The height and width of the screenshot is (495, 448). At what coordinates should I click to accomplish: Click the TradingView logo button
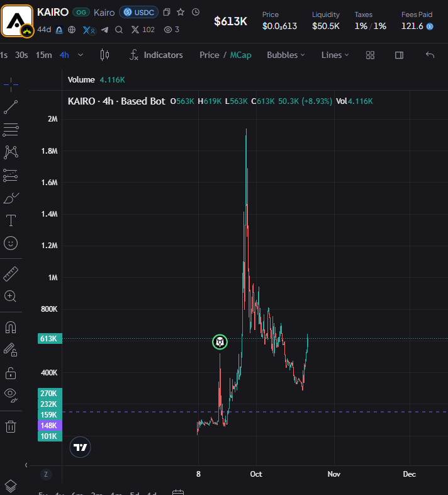pos(80,447)
